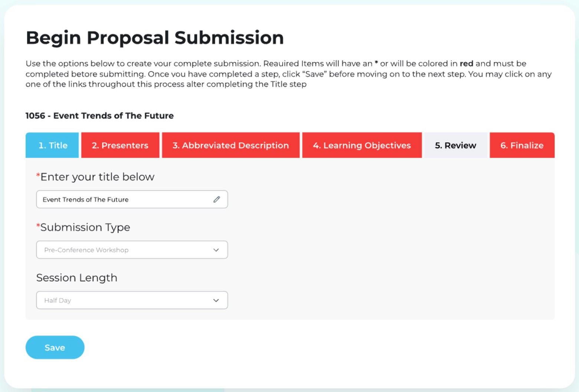
Task: Click the instruction paragraph under the heading
Action: (x=260, y=74)
